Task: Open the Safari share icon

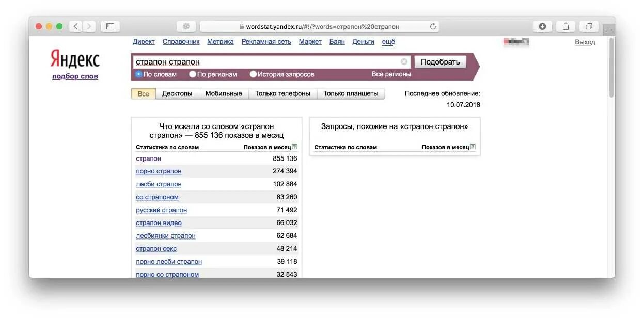Action: [566, 26]
